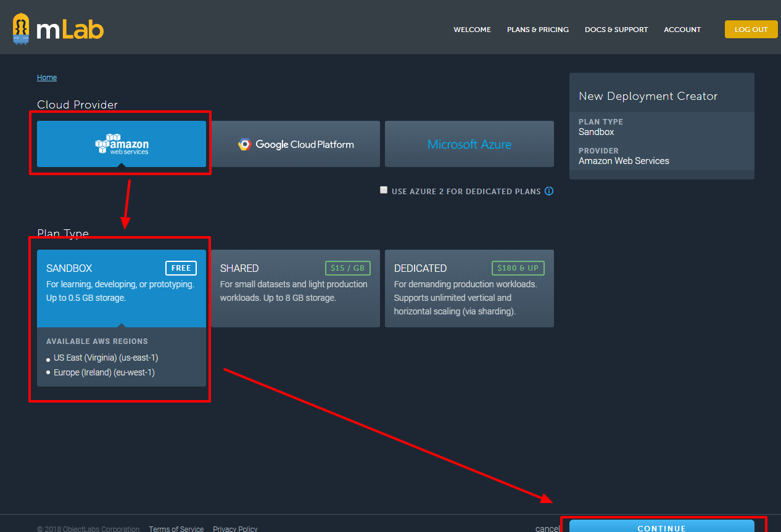This screenshot has width=781, height=532.
Task: Click the Available AWS Regions label
Action: coord(97,342)
